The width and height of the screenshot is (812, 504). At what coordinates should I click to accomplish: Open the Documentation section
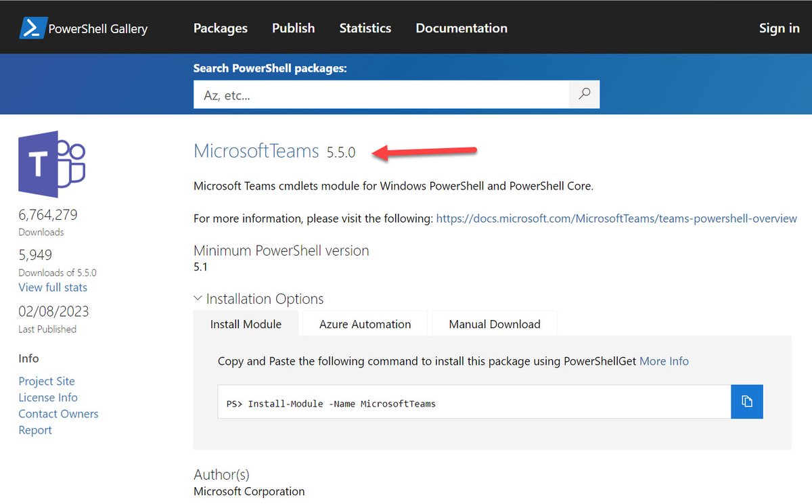[x=461, y=28]
